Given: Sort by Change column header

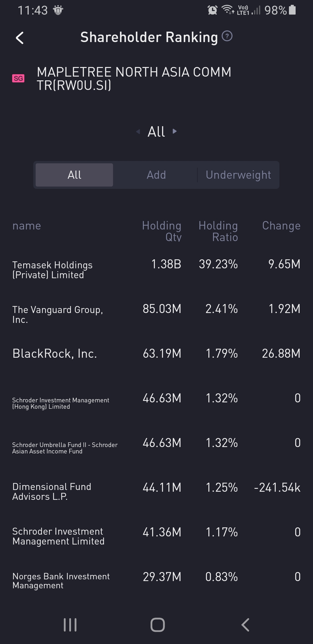Looking at the screenshot, I should click(x=281, y=226).
